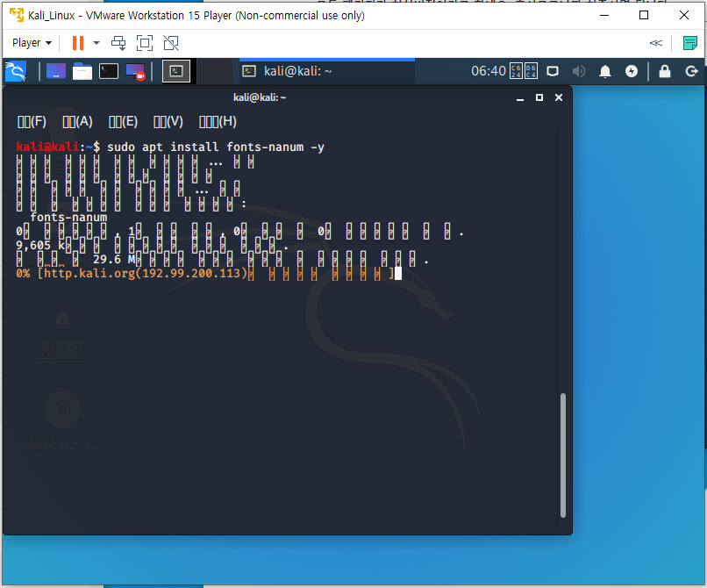
Task: Open the screen recorder panel launcher
Action: pyautogui.click(x=135, y=71)
